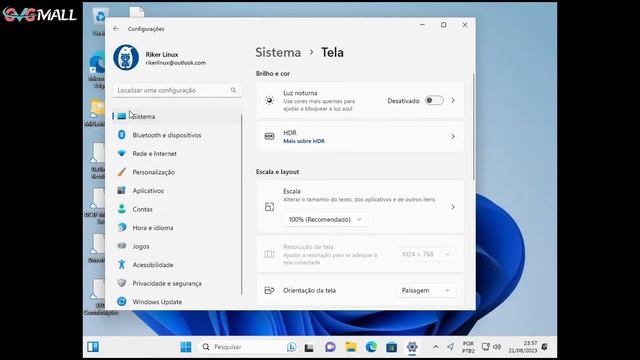Open the Paisagem orientation dropdown
Viewport: 640px width, 360px height.
pos(426,291)
